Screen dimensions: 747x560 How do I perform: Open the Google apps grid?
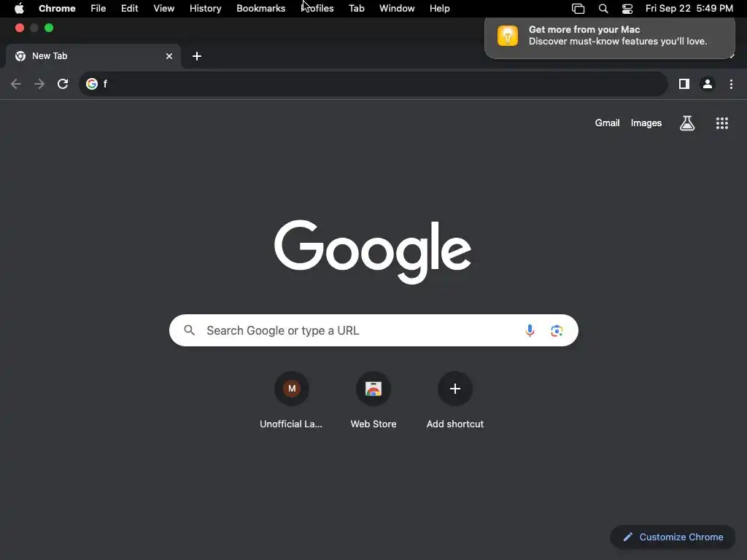click(722, 123)
